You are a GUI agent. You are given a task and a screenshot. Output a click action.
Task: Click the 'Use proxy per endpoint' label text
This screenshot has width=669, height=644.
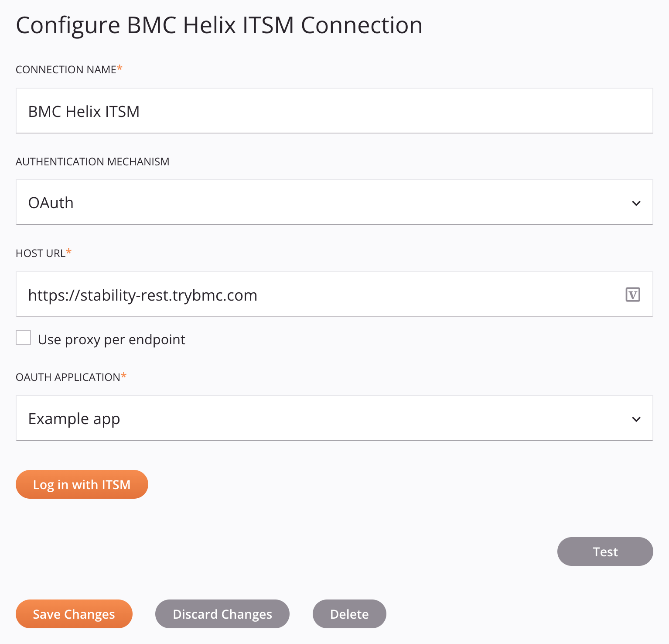coord(112,339)
